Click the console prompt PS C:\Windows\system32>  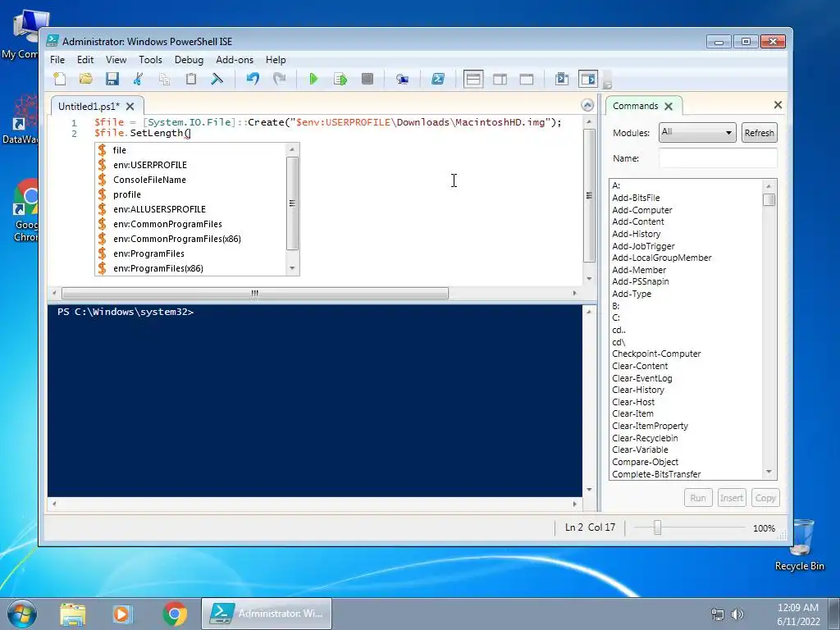coord(126,312)
